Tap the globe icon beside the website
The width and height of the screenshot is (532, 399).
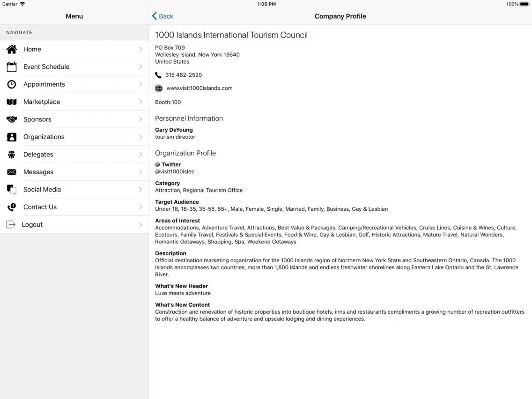pos(159,88)
